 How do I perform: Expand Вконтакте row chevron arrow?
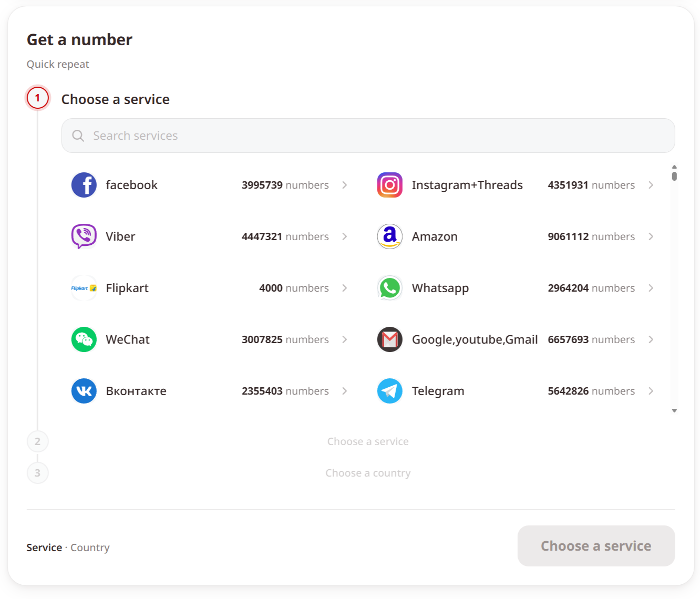coord(345,391)
